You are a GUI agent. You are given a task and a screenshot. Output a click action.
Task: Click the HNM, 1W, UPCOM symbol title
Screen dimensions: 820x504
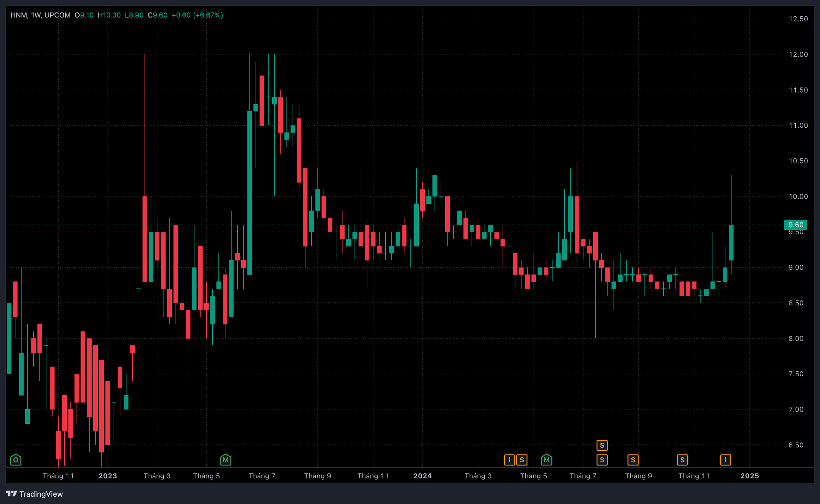point(40,15)
